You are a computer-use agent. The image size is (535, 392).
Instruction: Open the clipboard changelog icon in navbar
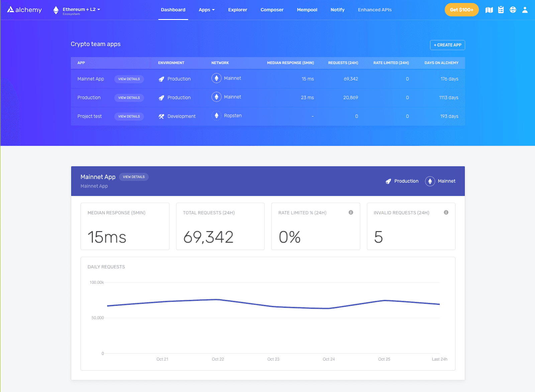(x=501, y=10)
